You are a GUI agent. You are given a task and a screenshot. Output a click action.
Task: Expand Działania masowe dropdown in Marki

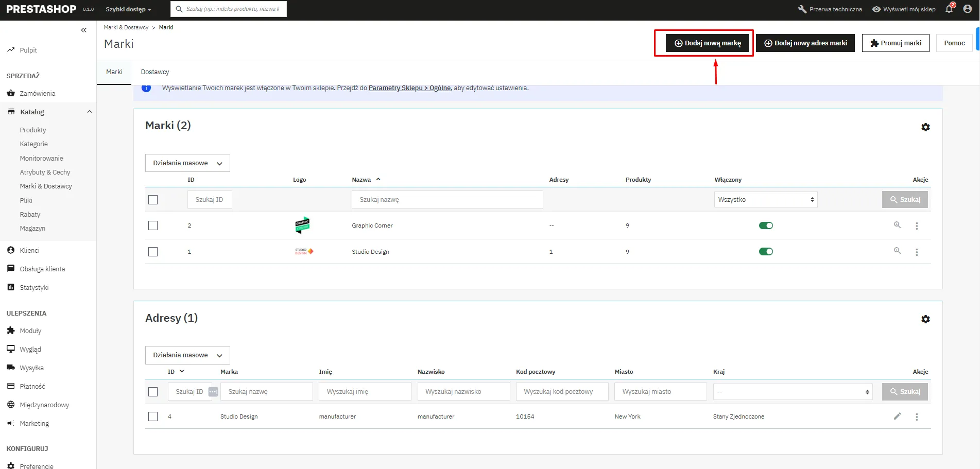(x=187, y=163)
